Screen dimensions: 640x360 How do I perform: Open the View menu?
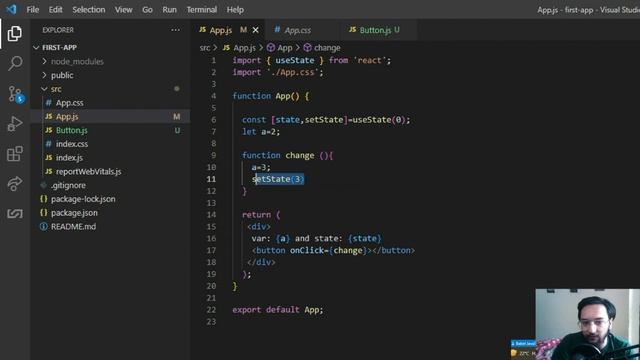[123, 9]
